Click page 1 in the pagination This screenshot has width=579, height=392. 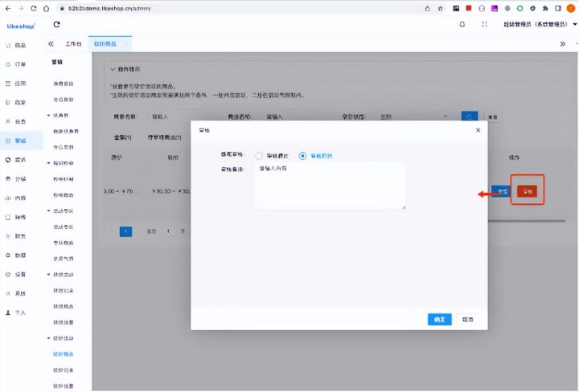(x=125, y=231)
